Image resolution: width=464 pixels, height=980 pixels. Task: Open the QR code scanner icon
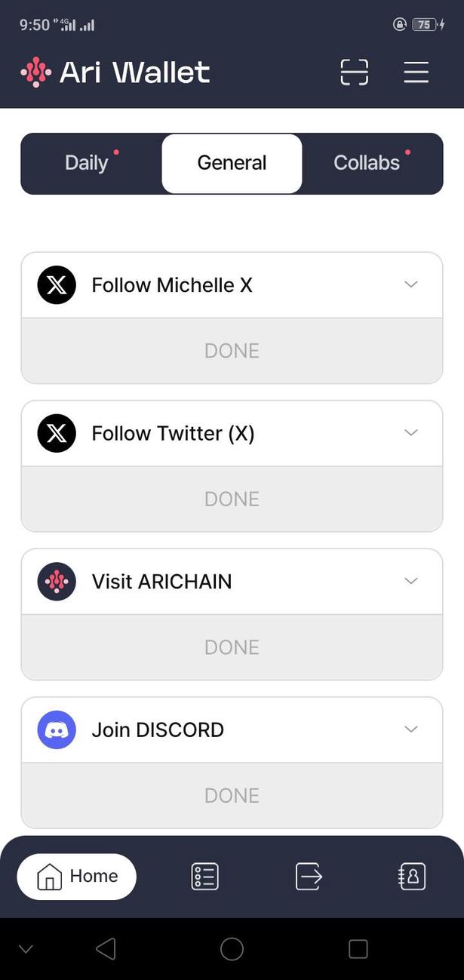pyautogui.click(x=353, y=72)
